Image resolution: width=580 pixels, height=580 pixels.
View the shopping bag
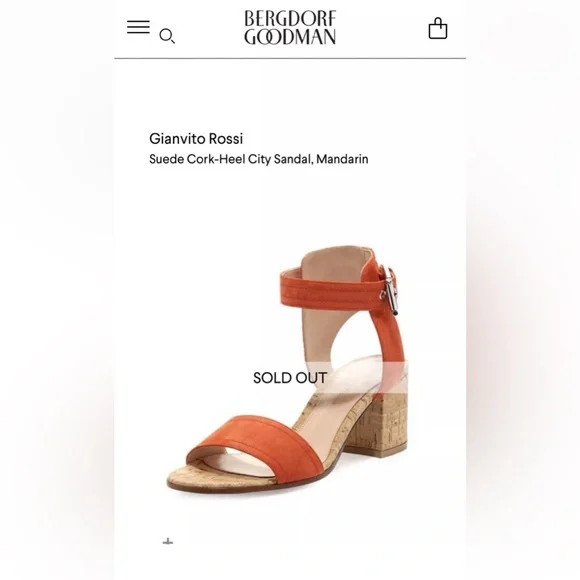click(438, 28)
